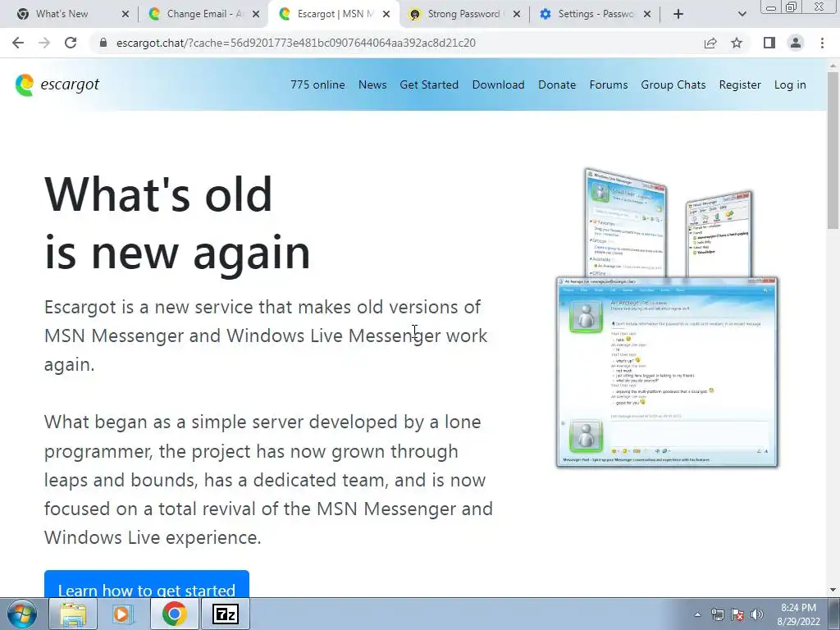Open the Donate link
Screen dimensions: 840x630
[x=557, y=84]
